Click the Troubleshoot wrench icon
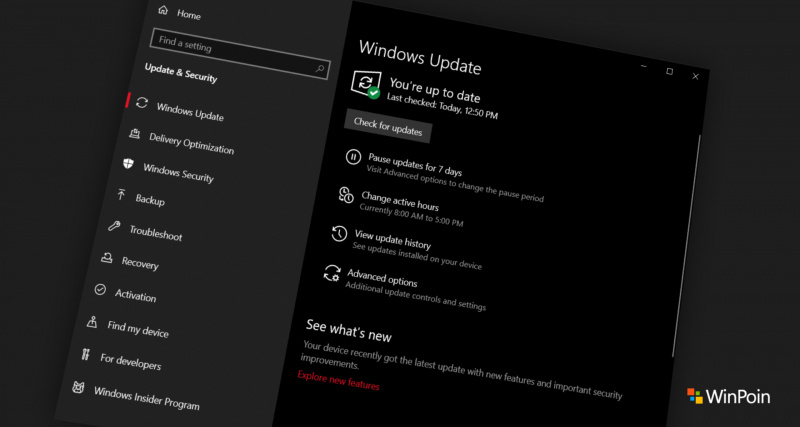The height and width of the screenshot is (427, 800). (x=114, y=226)
